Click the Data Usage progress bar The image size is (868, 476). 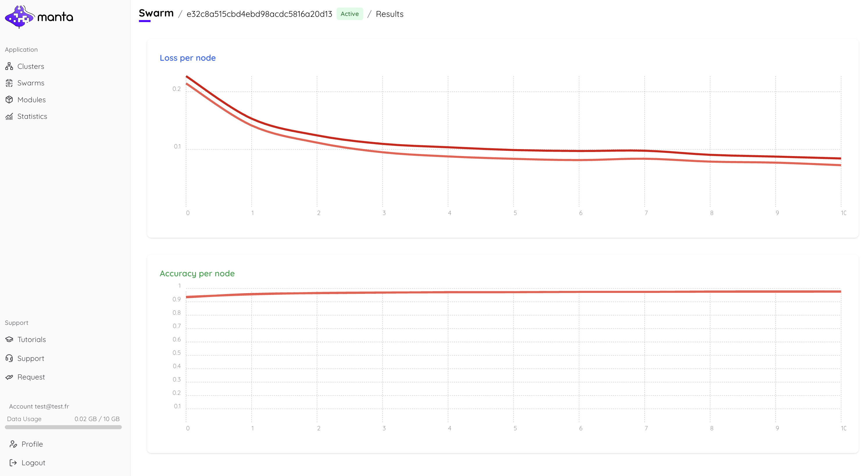point(63,427)
